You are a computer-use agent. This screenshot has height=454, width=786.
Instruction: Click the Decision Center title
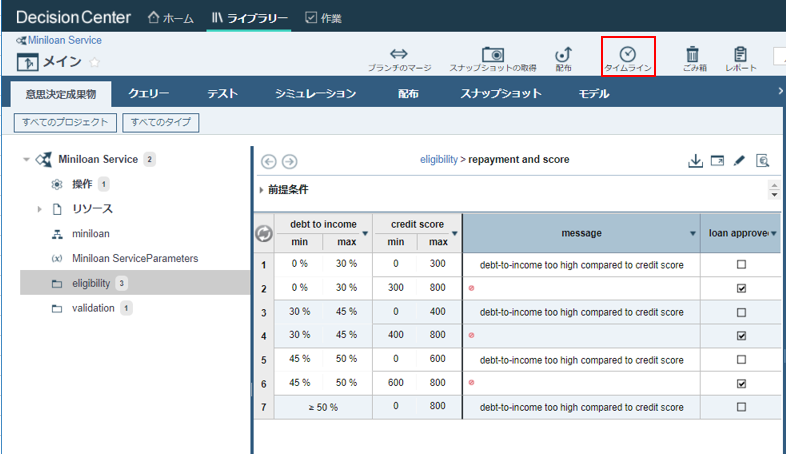pyautogui.click(x=73, y=18)
